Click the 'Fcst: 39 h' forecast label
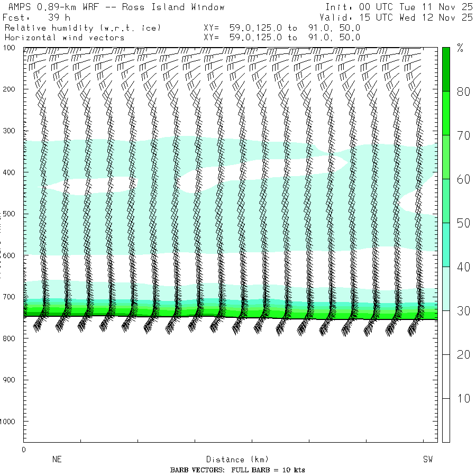The height and width of the screenshot is (476, 476). point(36,17)
